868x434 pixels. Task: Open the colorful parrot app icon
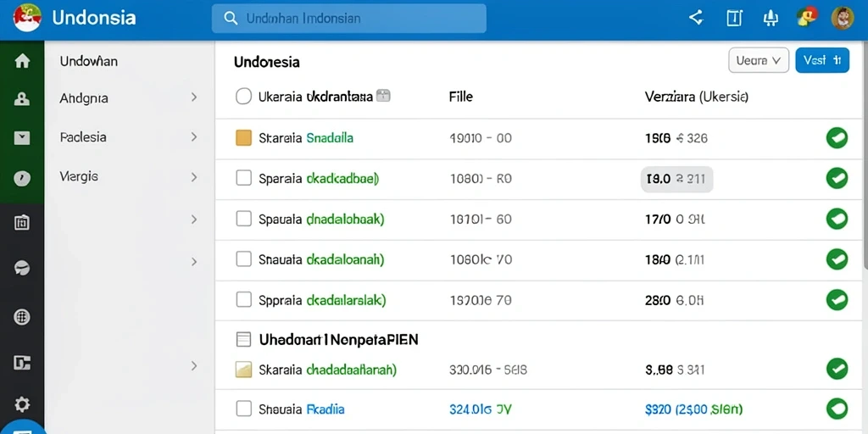click(x=807, y=18)
